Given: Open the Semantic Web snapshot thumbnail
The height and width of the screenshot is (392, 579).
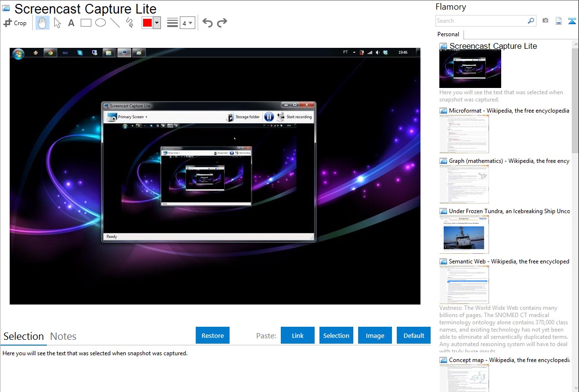Looking at the screenshot, I should pyautogui.click(x=464, y=285).
